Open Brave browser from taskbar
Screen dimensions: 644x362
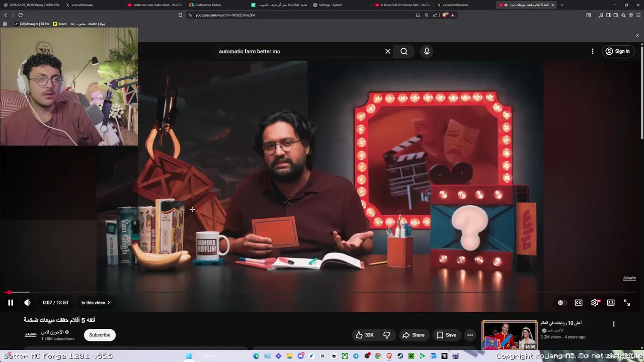pos(389,356)
